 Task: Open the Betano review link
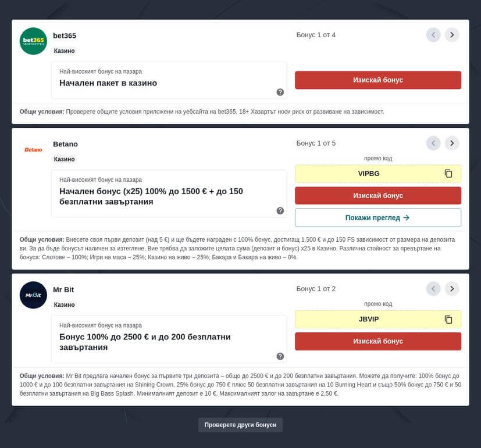point(377,218)
